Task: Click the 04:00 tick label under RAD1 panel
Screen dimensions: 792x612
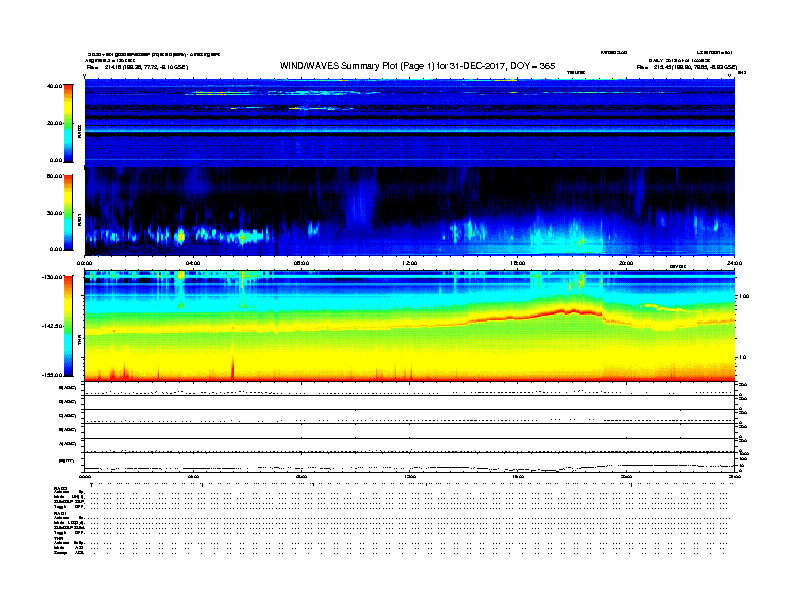Action: pyautogui.click(x=193, y=263)
